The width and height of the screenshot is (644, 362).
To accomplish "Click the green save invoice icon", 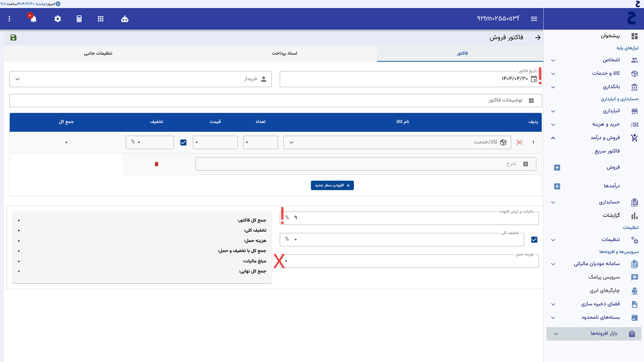I will click(x=13, y=38).
